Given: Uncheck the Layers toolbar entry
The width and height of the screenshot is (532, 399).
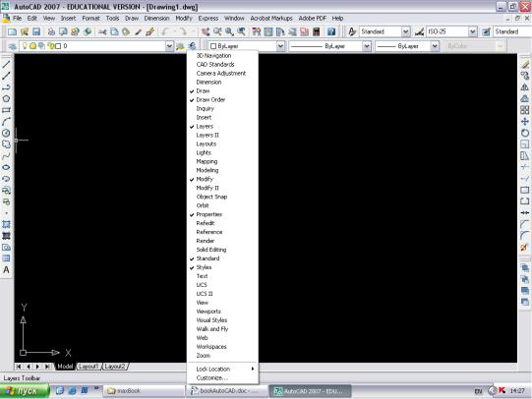Looking at the screenshot, I should tap(222, 126).
